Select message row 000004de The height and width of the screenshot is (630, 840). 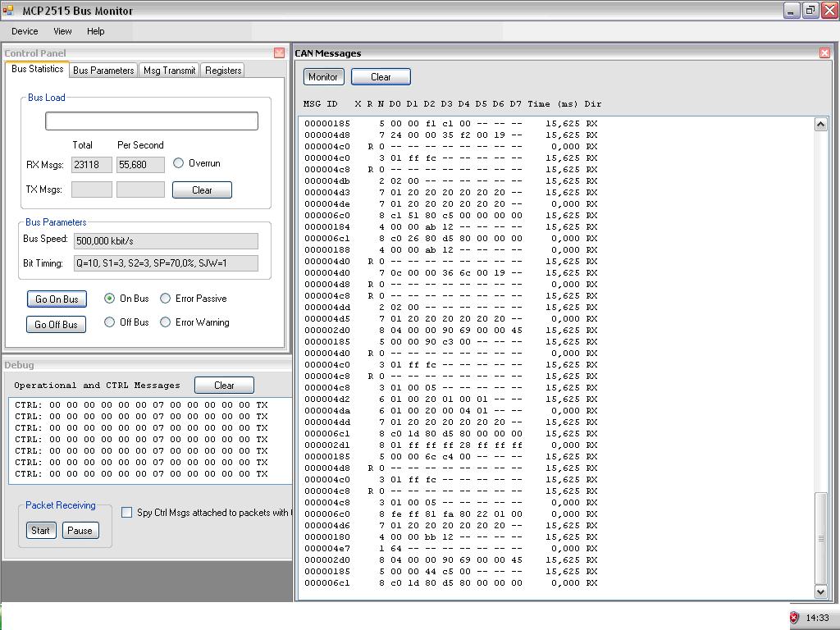click(x=451, y=203)
